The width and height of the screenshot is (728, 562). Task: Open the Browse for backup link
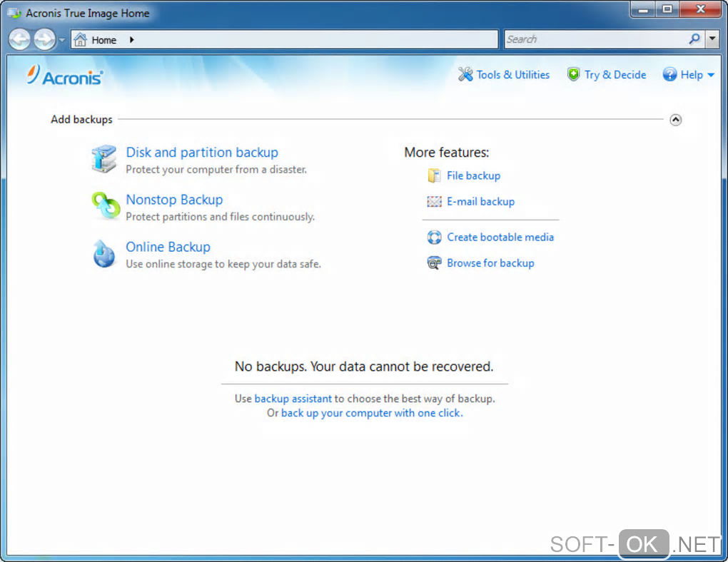tap(490, 263)
